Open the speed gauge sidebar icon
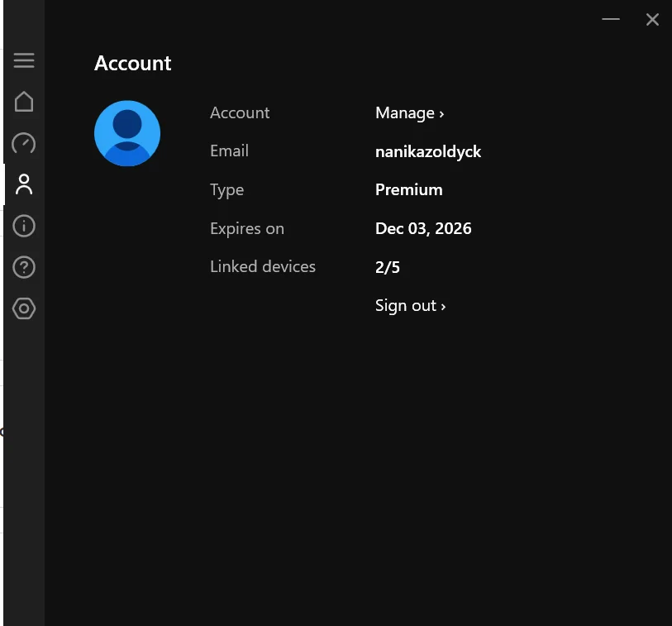 tap(24, 143)
